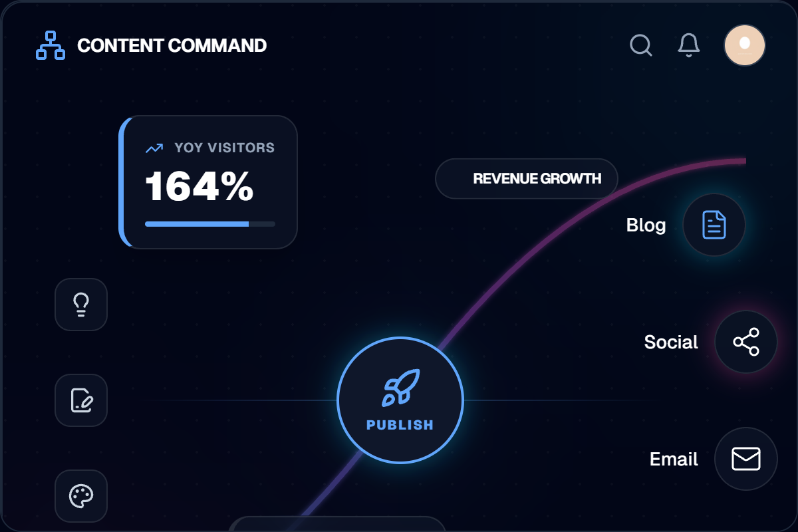Image resolution: width=798 pixels, height=532 pixels.
Task: Open the color palette design icon
Action: coord(81,496)
